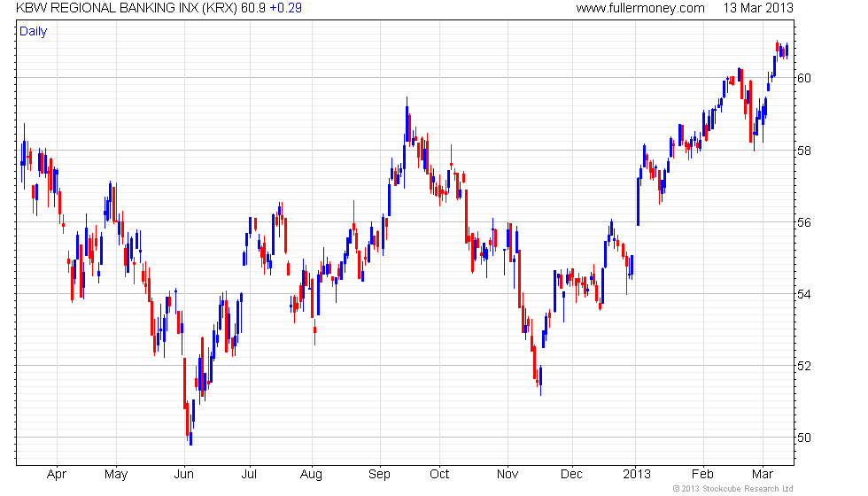This screenshot has height=496, width=868.
Task: Click the 13 Mar 2013 date in header
Action: coord(757,8)
